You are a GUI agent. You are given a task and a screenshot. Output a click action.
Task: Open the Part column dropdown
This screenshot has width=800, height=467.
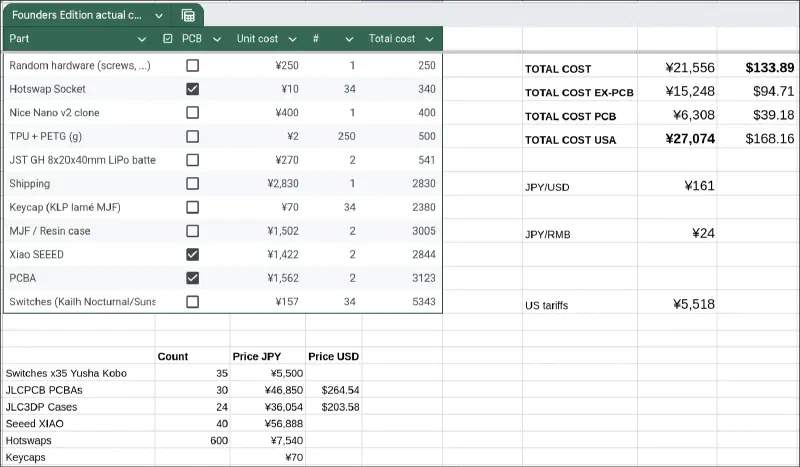142,39
